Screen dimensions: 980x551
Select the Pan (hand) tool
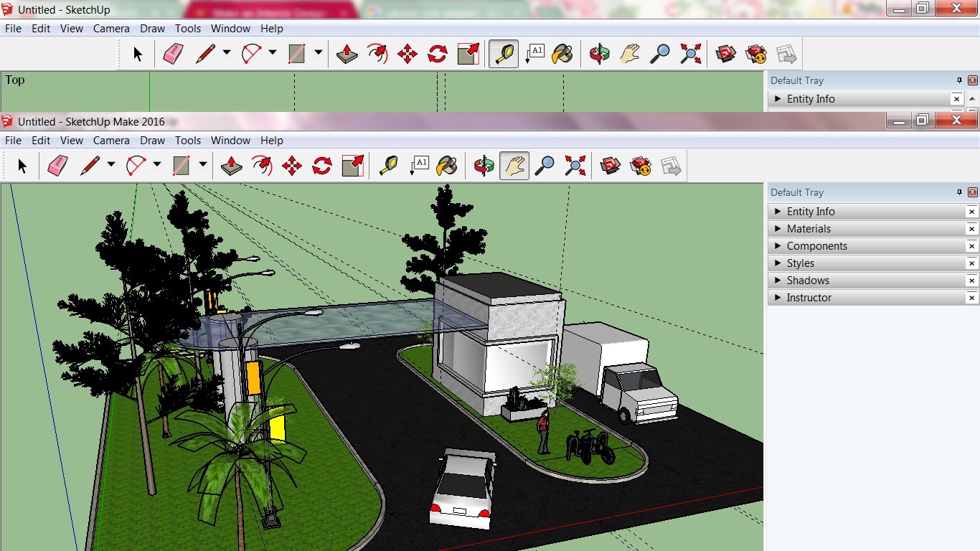tap(514, 165)
